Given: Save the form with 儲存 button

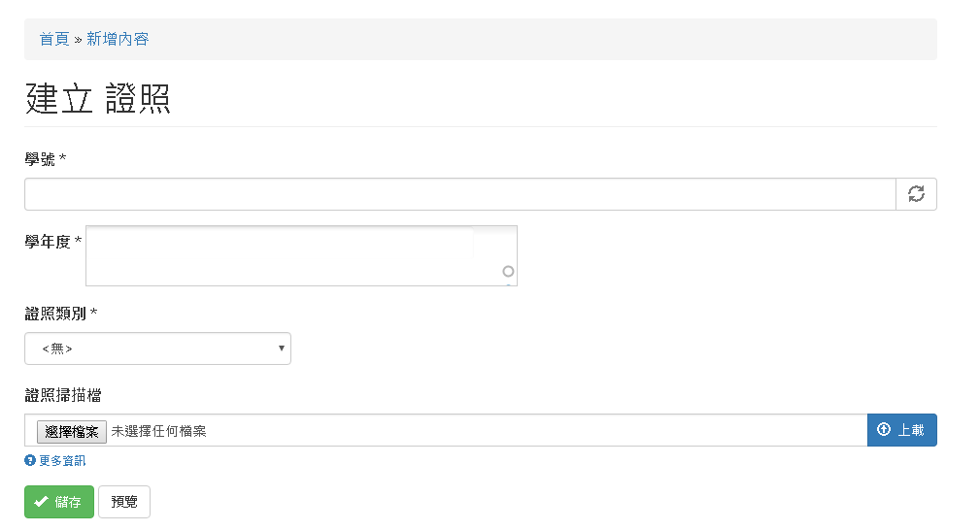Looking at the screenshot, I should [59, 502].
